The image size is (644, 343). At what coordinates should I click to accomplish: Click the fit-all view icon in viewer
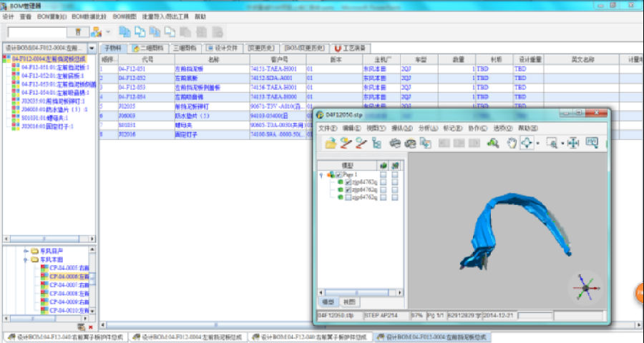coord(573,143)
